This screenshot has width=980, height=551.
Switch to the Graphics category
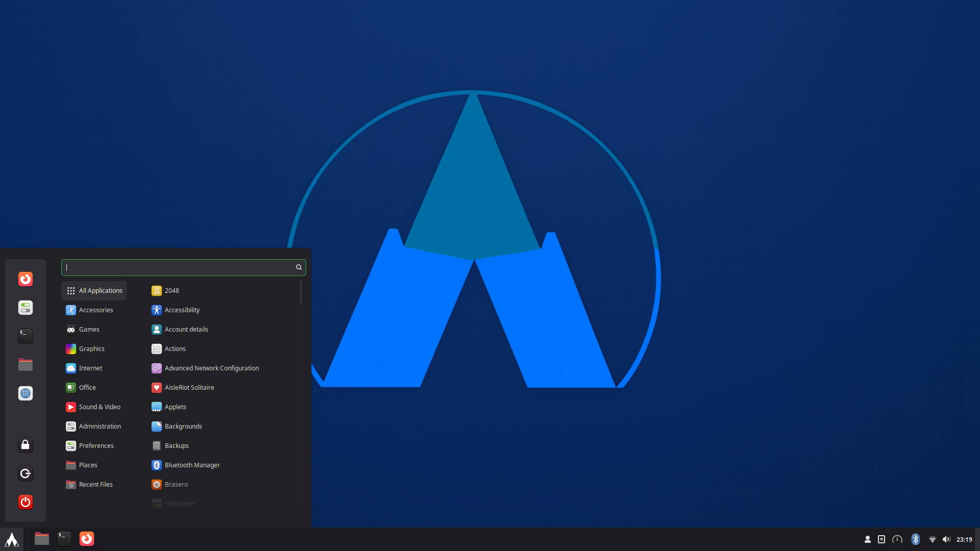(92, 348)
